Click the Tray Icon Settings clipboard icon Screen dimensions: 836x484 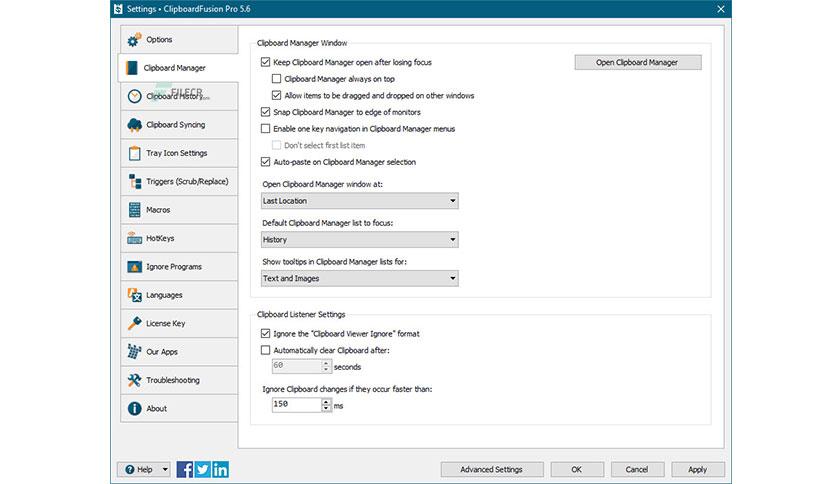134,153
